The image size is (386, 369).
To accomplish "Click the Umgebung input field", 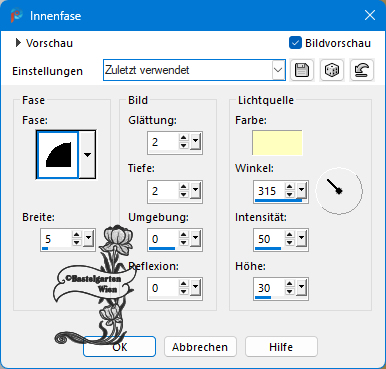I will [x=163, y=239].
